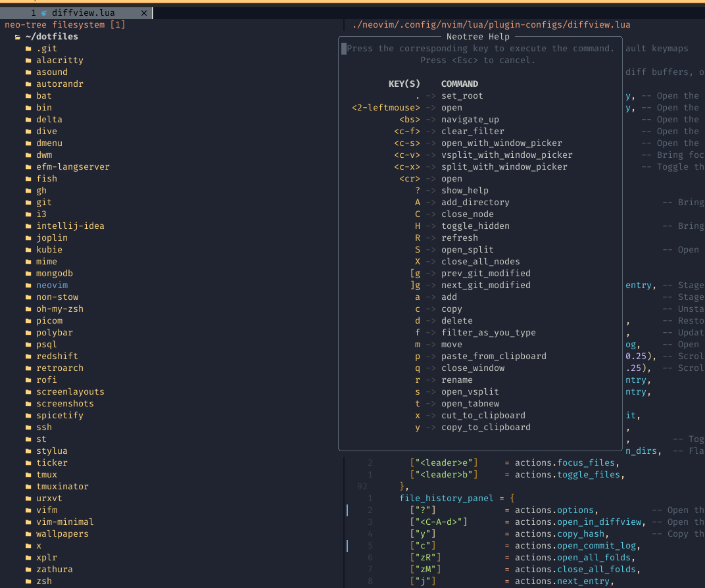Click the file_history_panel code line

pos(456,498)
